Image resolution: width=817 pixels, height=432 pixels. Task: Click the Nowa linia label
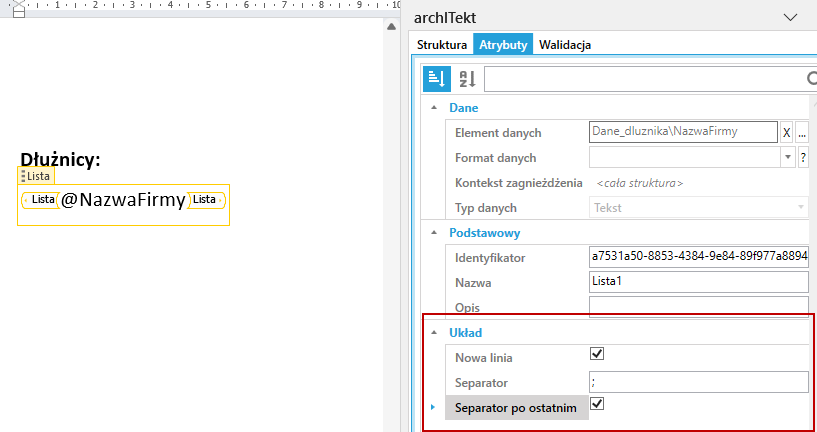(484, 359)
